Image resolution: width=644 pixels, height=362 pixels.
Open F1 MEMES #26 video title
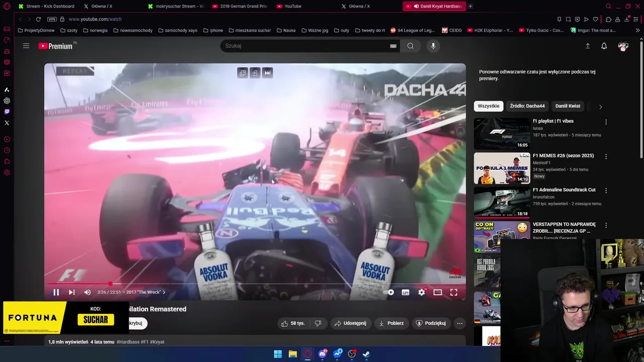pyautogui.click(x=563, y=155)
